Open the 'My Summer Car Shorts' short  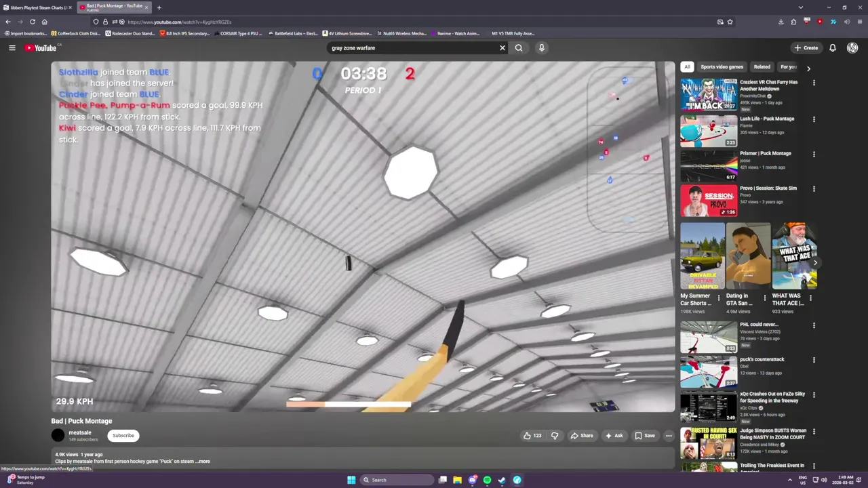(x=703, y=256)
